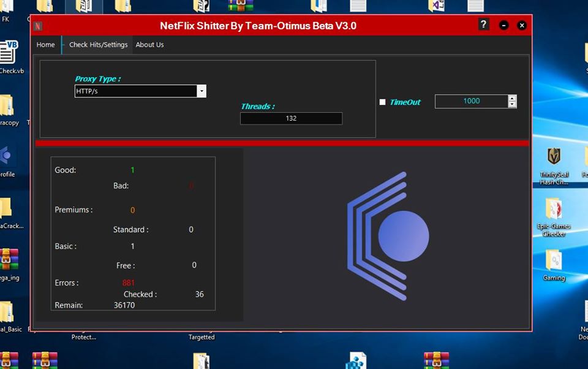Select the Checked value 36
588x369 pixels.
coord(200,294)
